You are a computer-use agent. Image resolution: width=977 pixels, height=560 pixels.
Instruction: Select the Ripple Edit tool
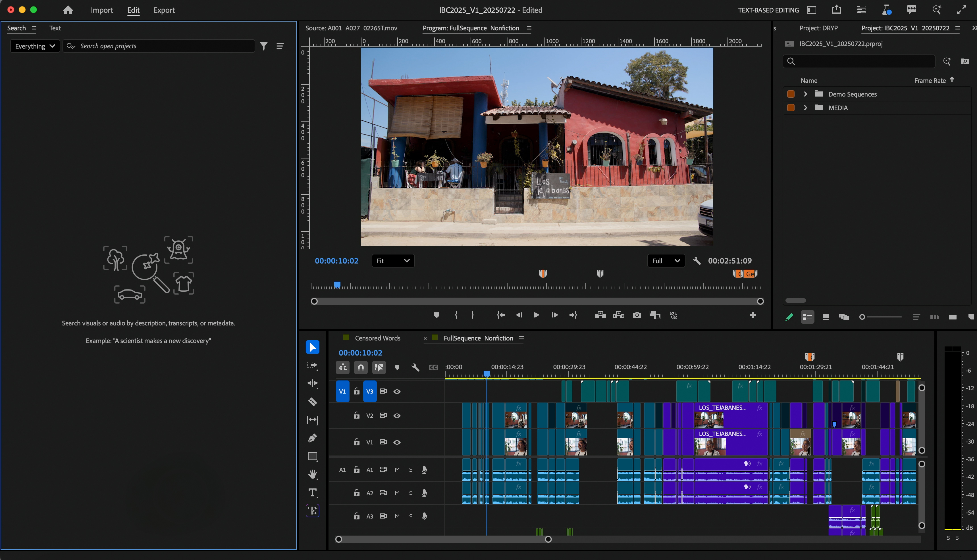[x=313, y=383]
